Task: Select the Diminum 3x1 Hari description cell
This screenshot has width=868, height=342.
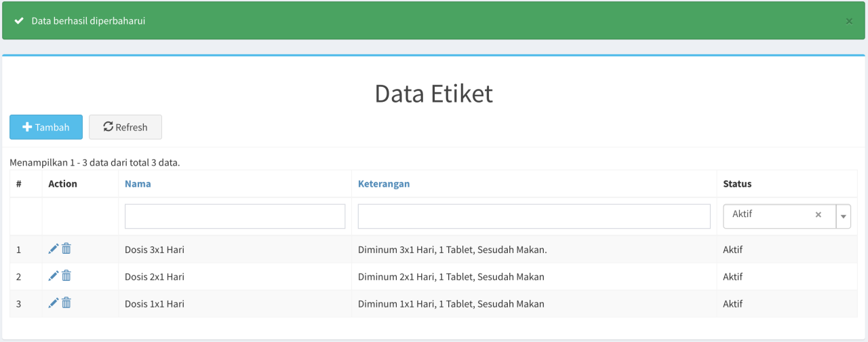Action: coord(452,250)
